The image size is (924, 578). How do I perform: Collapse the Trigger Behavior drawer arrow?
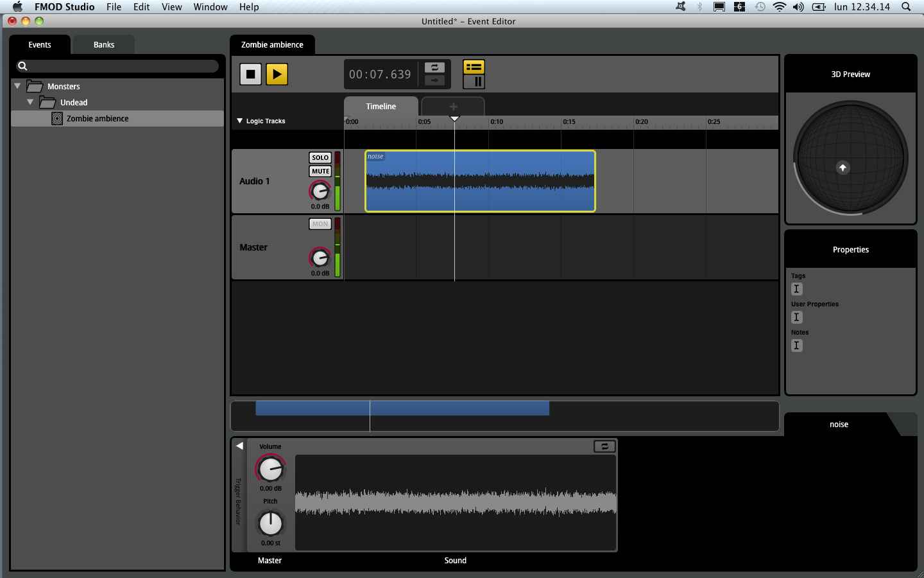[x=239, y=446]
